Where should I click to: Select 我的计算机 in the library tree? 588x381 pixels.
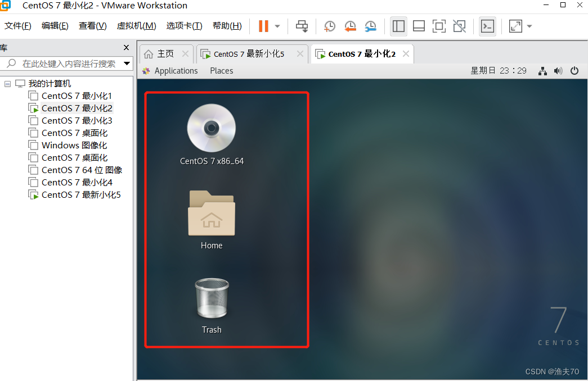click(50, 84)
